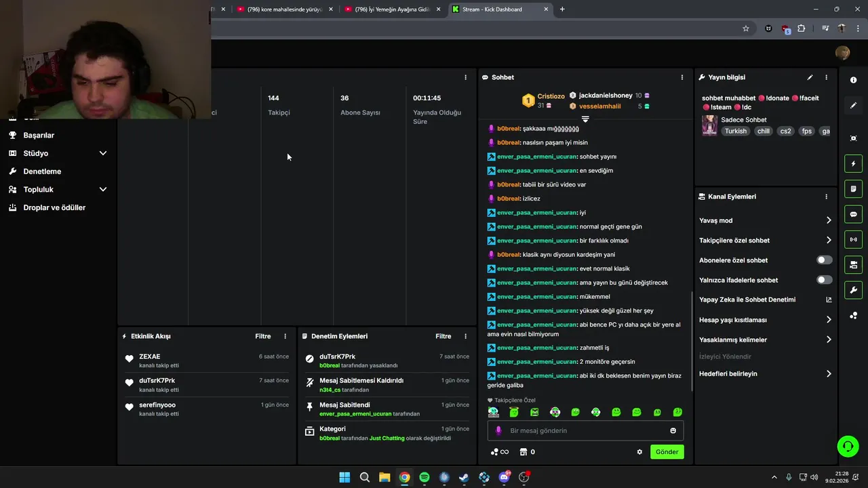868x488 pixels.
Task: Click the points bubbles icon below chat
Action: pyautogui.click(x=494, y=452)
